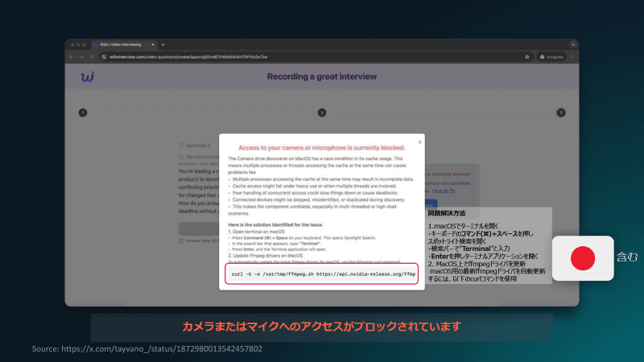Click the curl command code box
The image size is (644, 362).
coord(321,274)
